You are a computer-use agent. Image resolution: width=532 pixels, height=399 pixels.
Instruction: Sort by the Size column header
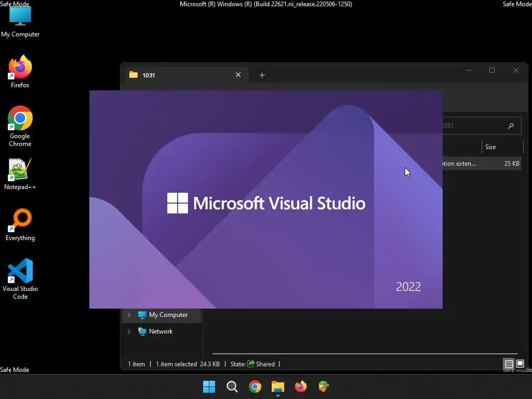point(502,147)
